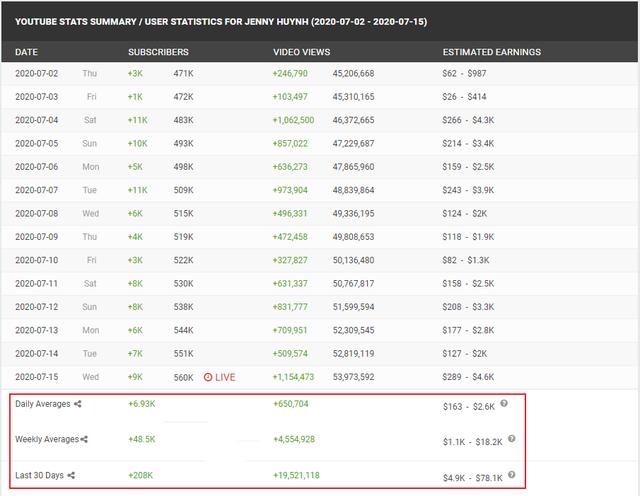The width and height of the screenshot is (640, 496).
Task: Click the earnings value $243 - $3.9K
Action: click(468, 190)
